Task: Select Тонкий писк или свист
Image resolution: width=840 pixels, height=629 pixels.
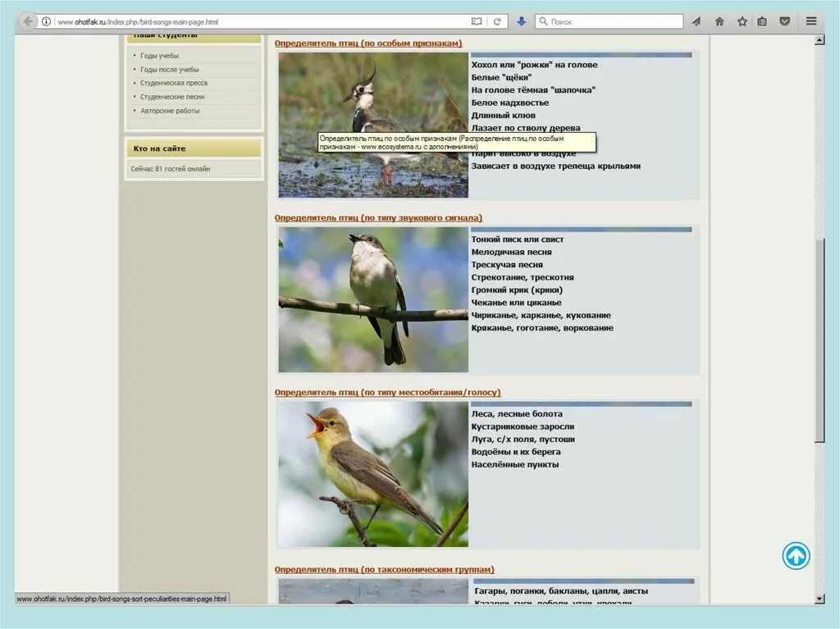Action: 517,239
